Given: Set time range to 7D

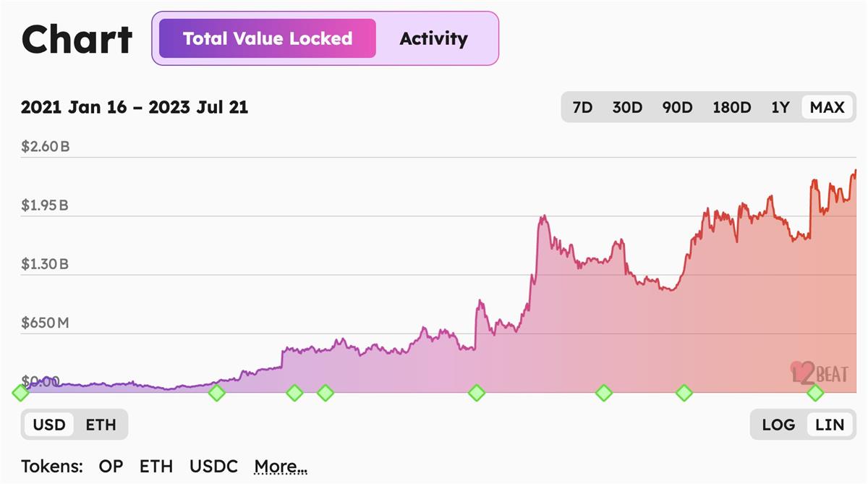Looking at the screenshot, I should pyautogui.click(x=582, y=108).
